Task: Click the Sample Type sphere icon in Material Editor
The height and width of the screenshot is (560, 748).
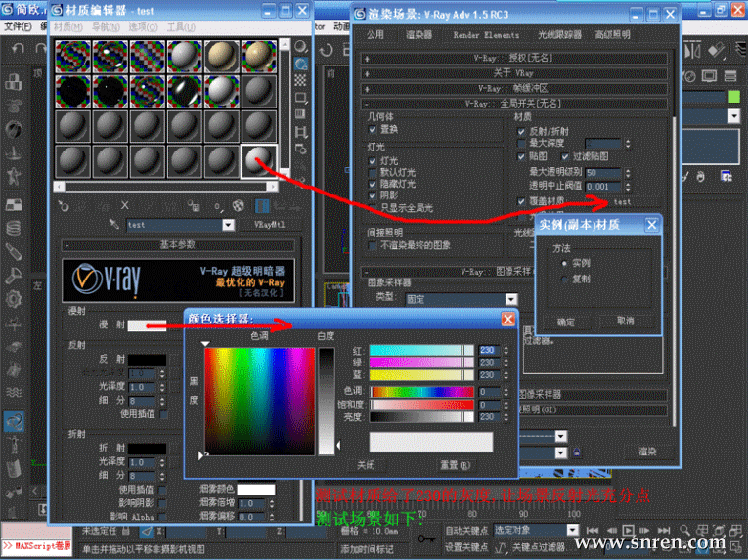Action: [300, 46]
